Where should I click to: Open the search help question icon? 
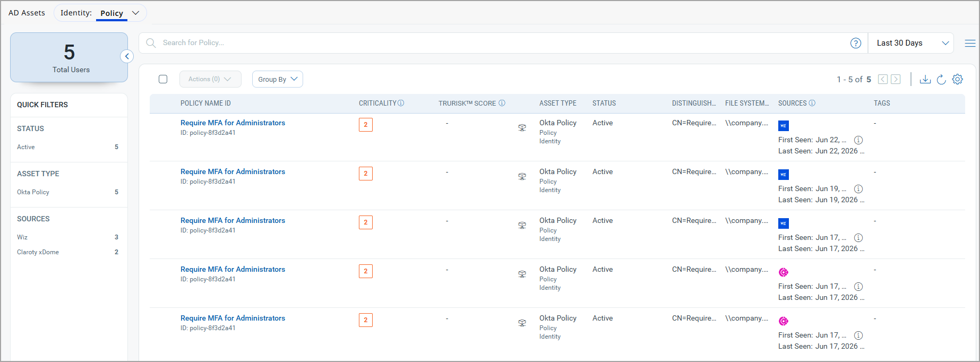(x=856, y=43)
